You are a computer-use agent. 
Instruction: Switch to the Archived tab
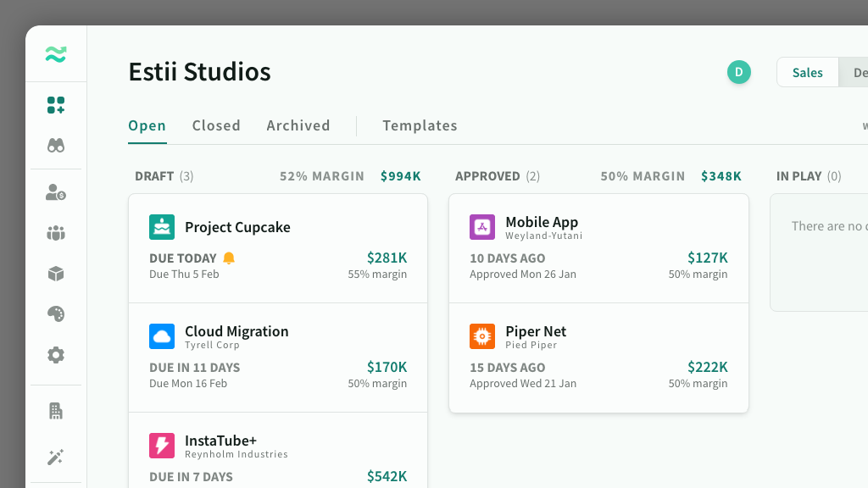coord(298,125)
